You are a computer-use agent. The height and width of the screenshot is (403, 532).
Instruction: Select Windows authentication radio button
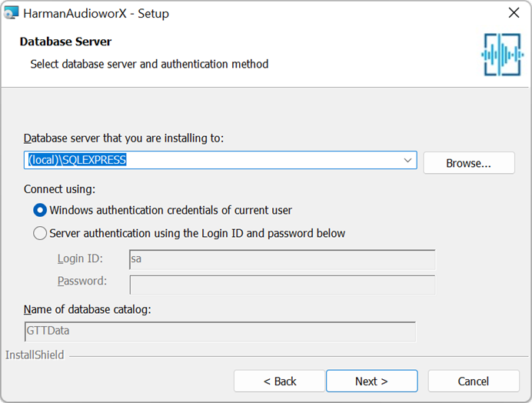pos(40,210)
